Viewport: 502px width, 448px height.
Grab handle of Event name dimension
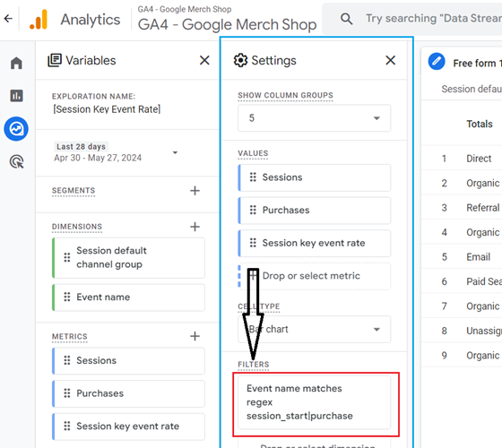(x=67, y=297)
